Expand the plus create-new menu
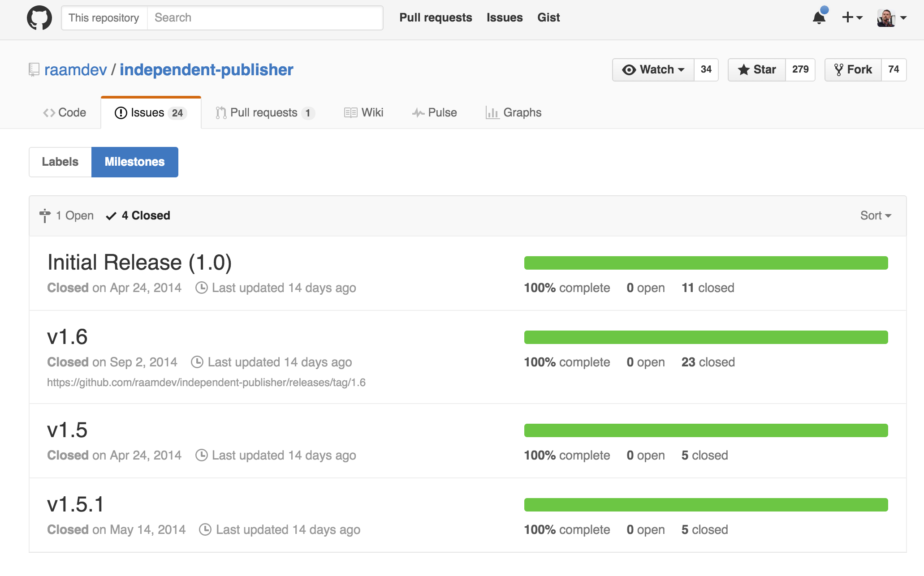Image resolution: width=924 pixels, height=576 pixels. [x=852, y=17]
